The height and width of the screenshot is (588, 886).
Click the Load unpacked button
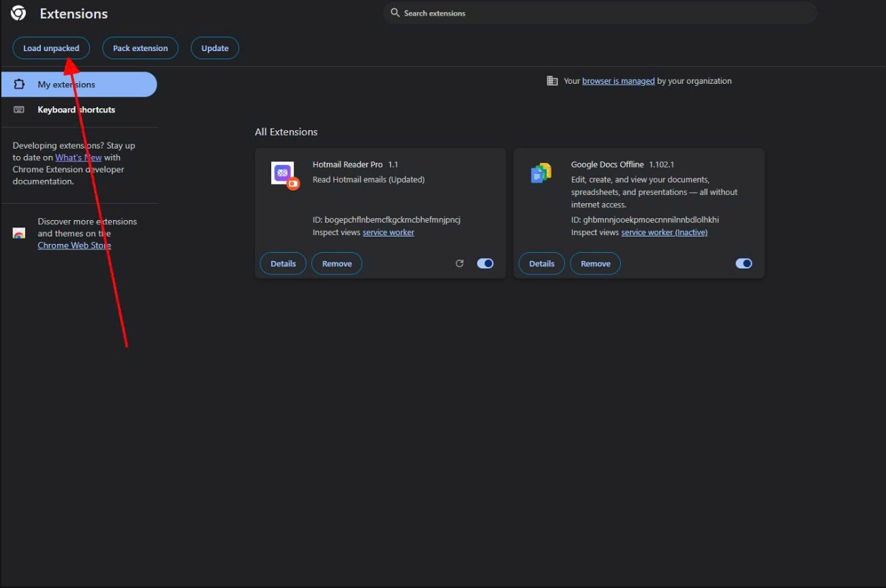coord(51,48)
